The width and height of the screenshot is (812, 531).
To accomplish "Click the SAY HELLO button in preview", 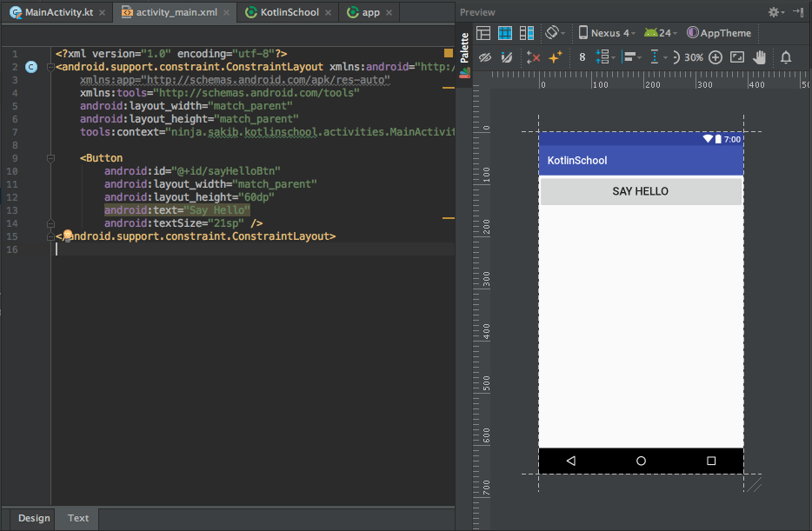I will coord(641,191).
